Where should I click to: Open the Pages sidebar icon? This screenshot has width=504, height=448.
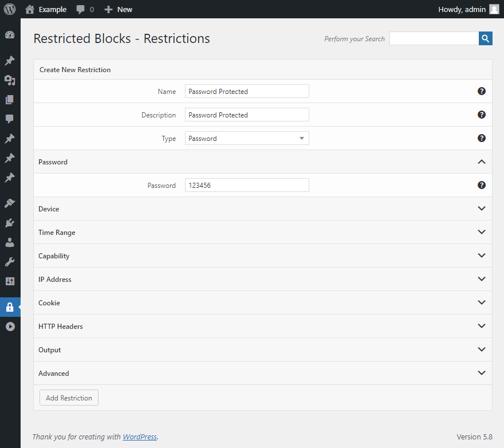pos(10,99)
